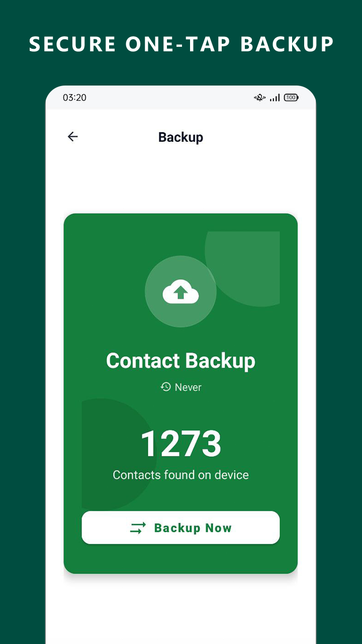Tap the Never last-backup label

(x=188, y=387)
